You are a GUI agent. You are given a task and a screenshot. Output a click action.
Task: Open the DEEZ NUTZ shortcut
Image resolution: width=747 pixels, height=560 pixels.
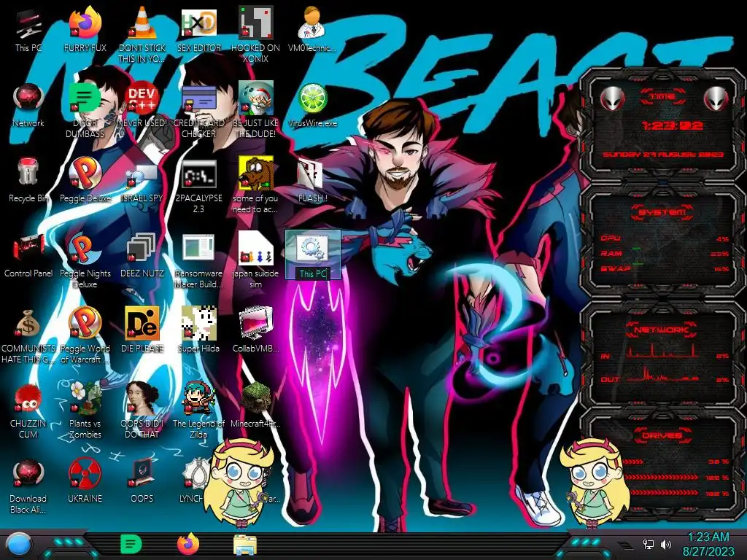coord(142,255)
